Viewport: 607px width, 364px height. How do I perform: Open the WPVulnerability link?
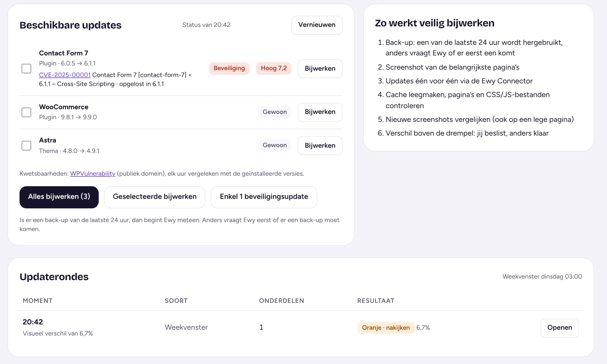click(93, 174)
